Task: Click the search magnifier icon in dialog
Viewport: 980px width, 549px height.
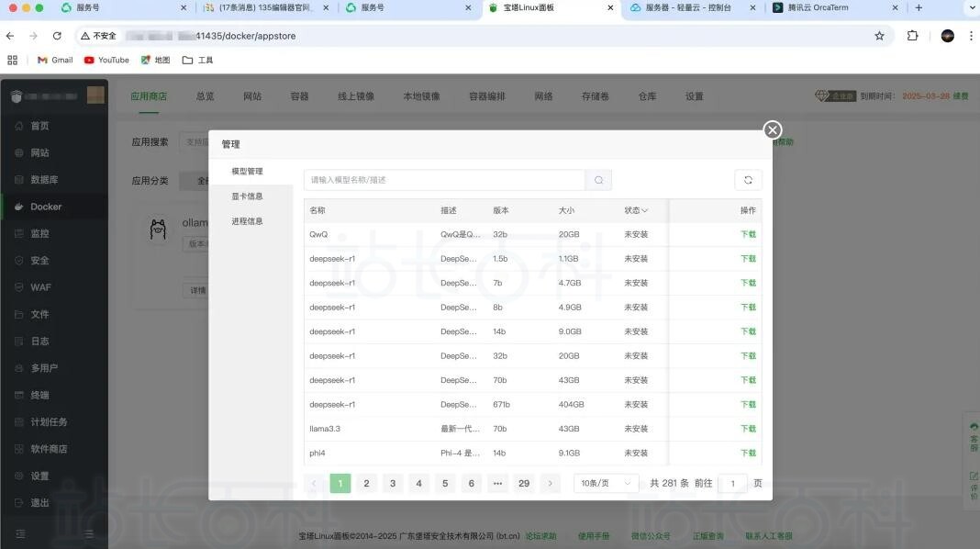Action: [598, 180]
